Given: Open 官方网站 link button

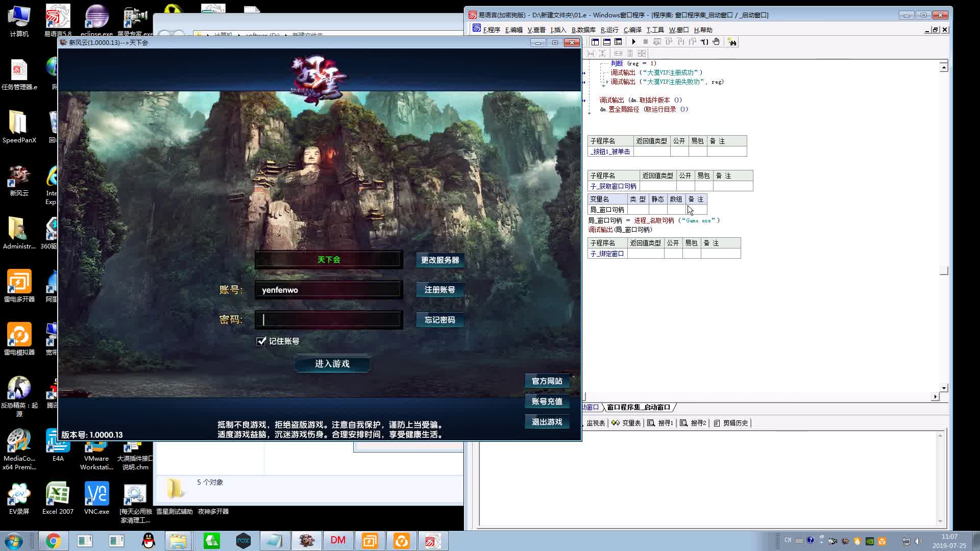Looking at the screenshot, I should point(547,381).
